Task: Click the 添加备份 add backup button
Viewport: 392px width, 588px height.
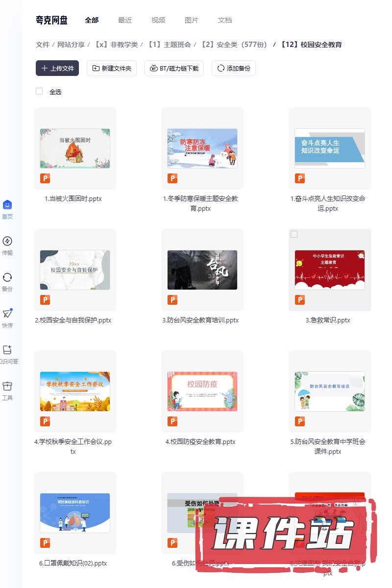Action: tap(234, 68)
